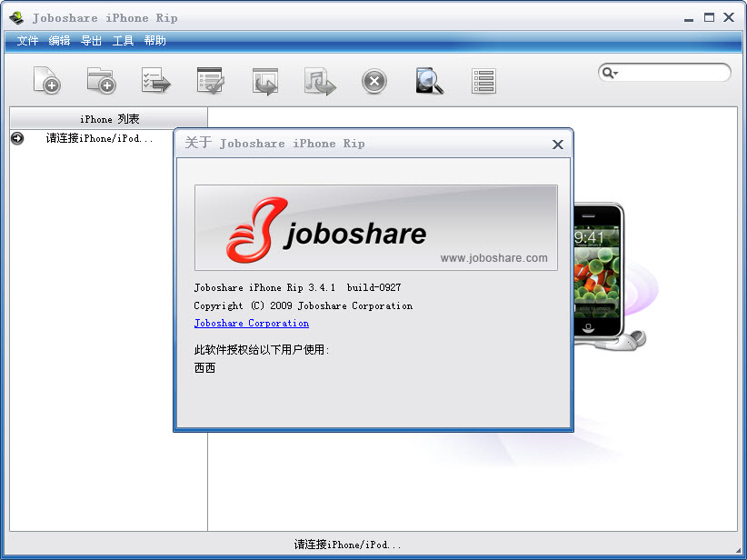Click the device search magnifier icon
The height and width of the screenshot is (560, 747).
coord(429,81)
